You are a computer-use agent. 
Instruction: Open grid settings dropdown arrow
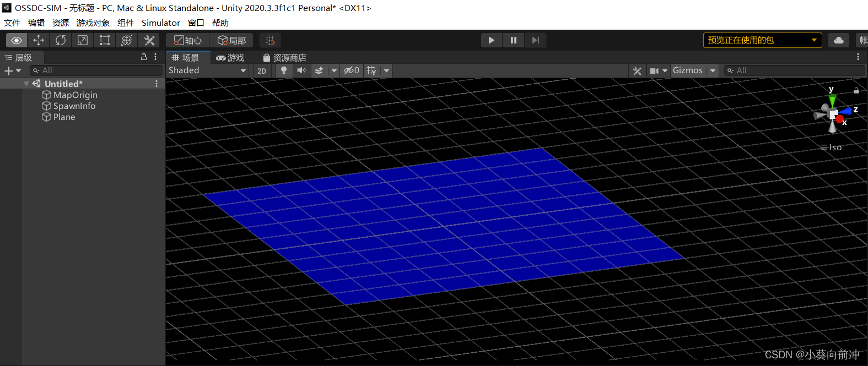click(x=387, y=70)
